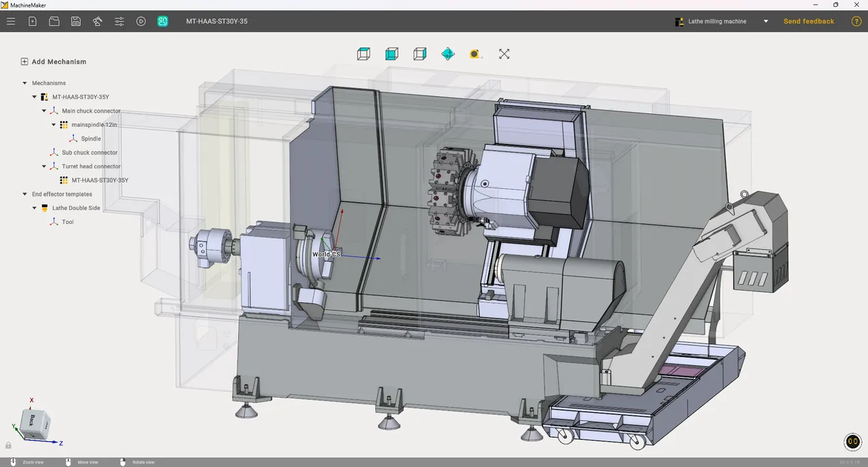Click the Lathe Double Side yellow icon
Image resolution: width=868 pixels, height=467 pixels.
click(x=44, y=208)
